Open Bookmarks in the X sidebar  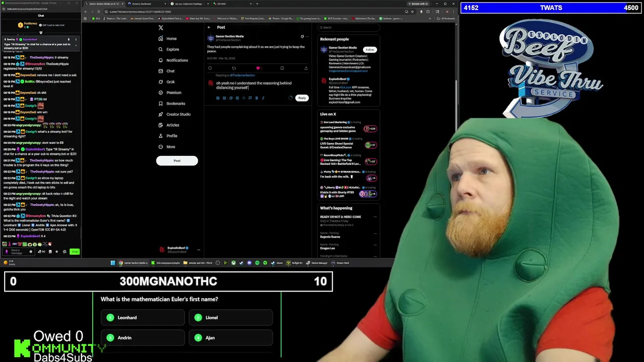pyautogui.click(x=171, y=104)
